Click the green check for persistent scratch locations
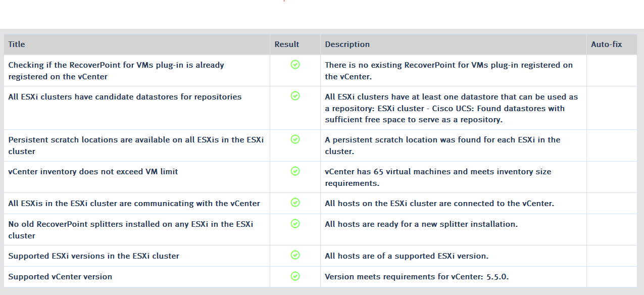 pyautogui.click(x=295, y=139)
